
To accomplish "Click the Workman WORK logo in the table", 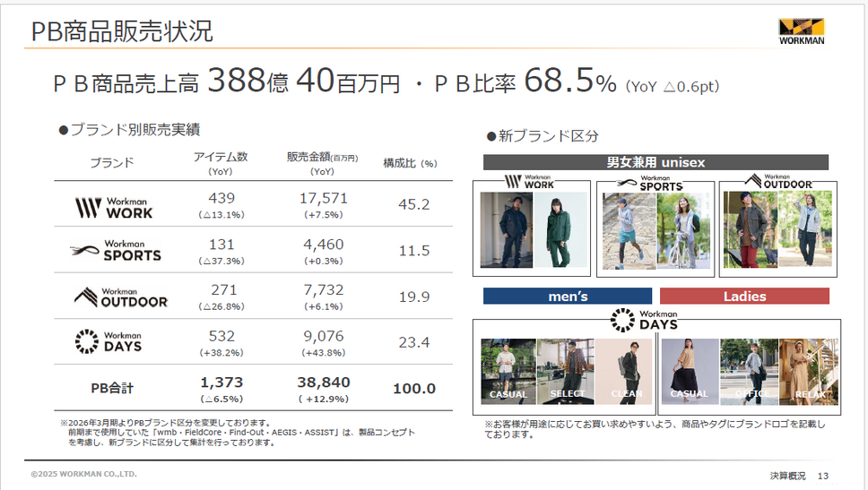I will (113, 208).
